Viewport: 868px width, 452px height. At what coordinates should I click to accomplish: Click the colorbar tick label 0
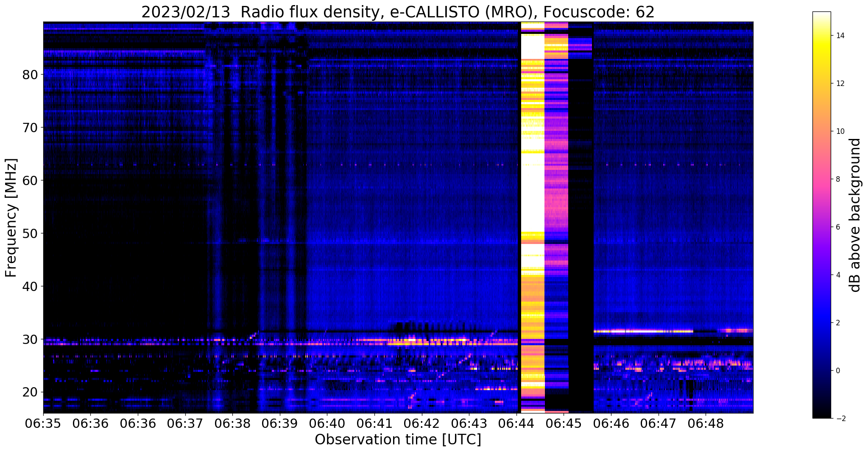[837, 371]
